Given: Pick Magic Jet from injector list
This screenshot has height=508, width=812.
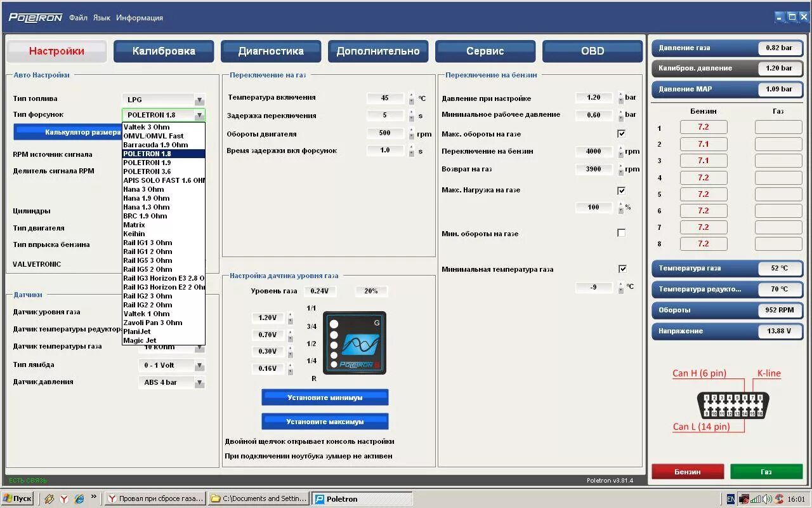Looking at the screenshot, I should tap(164, 340).
